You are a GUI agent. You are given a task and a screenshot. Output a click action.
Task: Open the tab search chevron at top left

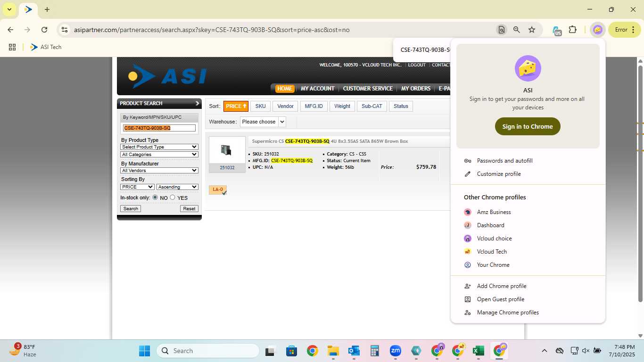(x=9, y=9)
